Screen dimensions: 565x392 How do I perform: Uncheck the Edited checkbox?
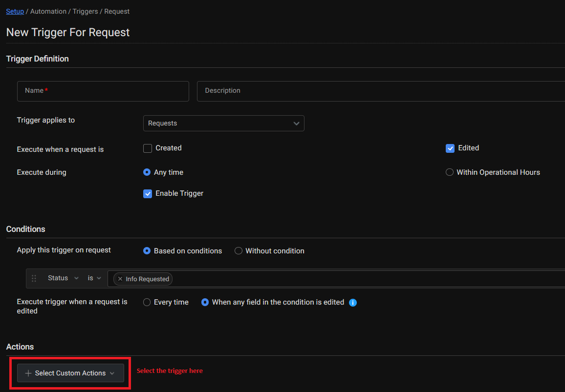click(450, 148)
